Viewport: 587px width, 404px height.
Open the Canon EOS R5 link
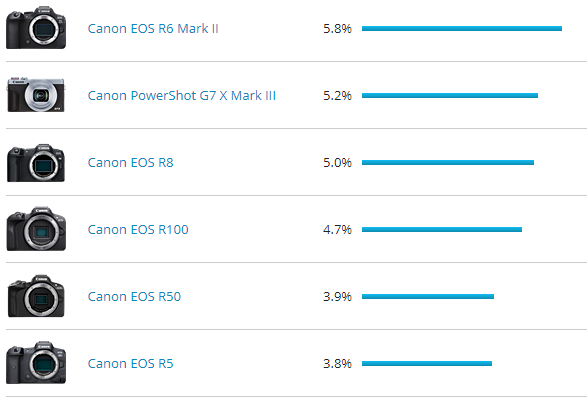tap(130, 364)
